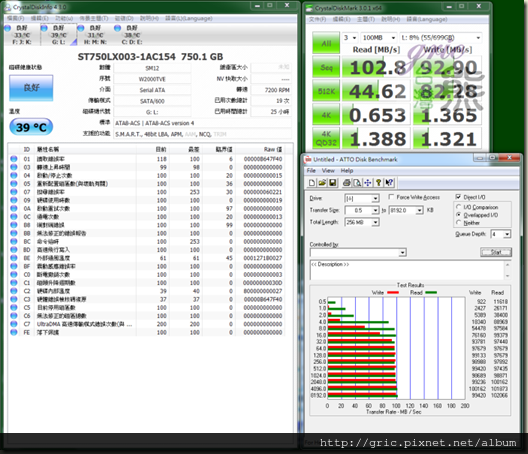Click the Save floppy icon in ATTO toolbar
The image size is (528, 454).
[x=333, y=183]
